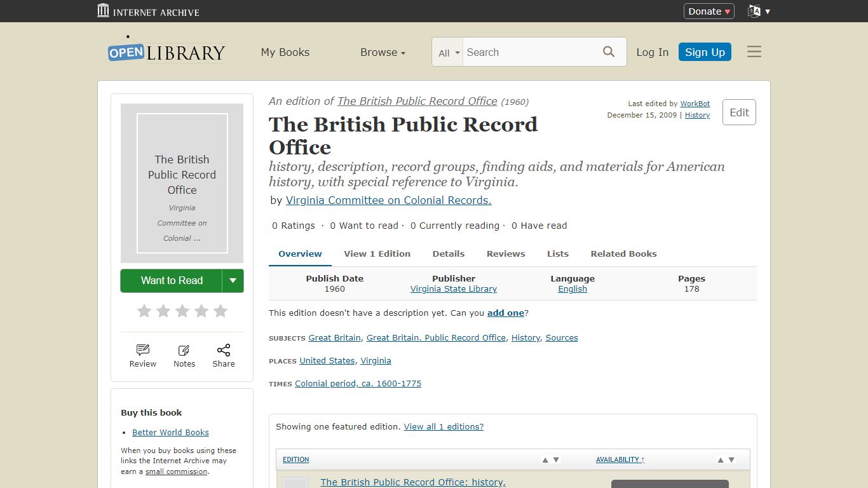
Task: Click the add one description link
Action: 506,313
